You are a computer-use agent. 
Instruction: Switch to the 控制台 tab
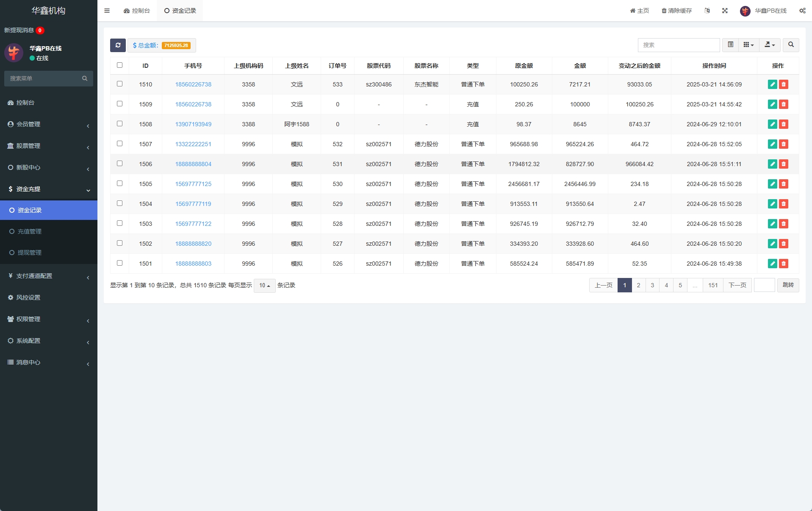tap(137, 11)
